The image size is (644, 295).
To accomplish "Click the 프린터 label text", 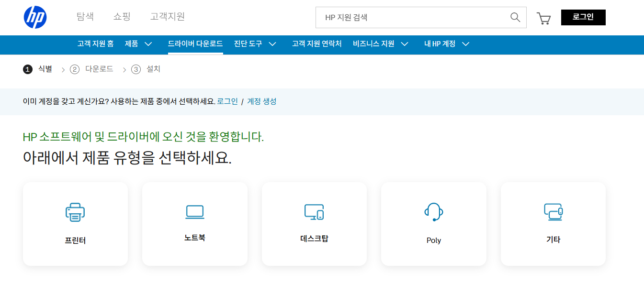I will [x=75, y=240].
